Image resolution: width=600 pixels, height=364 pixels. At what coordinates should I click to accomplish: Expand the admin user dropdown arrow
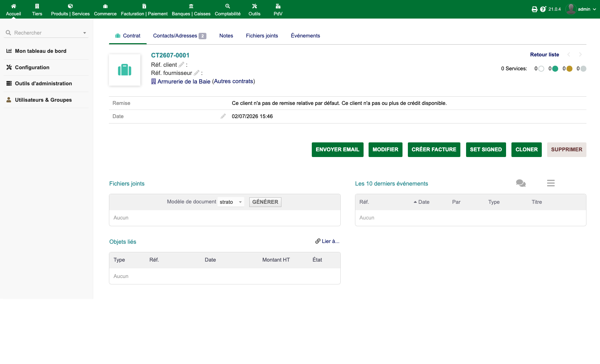point(594,9)
